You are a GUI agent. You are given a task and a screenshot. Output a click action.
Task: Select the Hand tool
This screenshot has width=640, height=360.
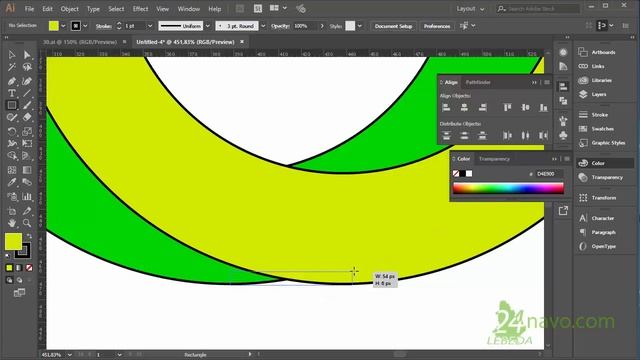12,223
